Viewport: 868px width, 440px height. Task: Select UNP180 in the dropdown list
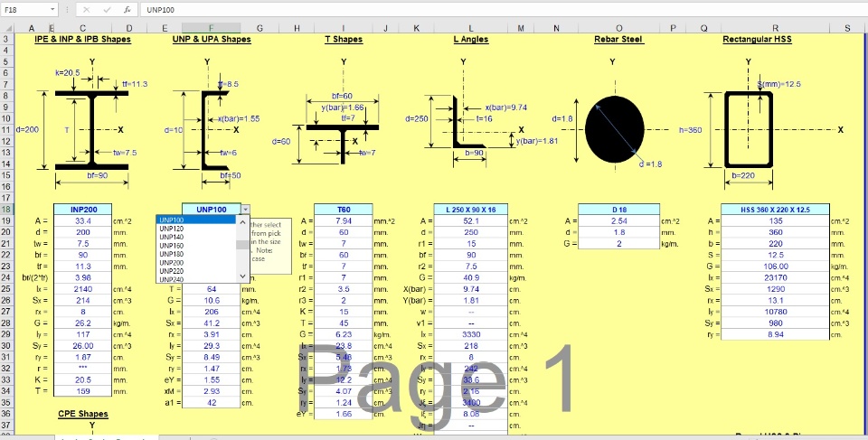coord(196,254)
